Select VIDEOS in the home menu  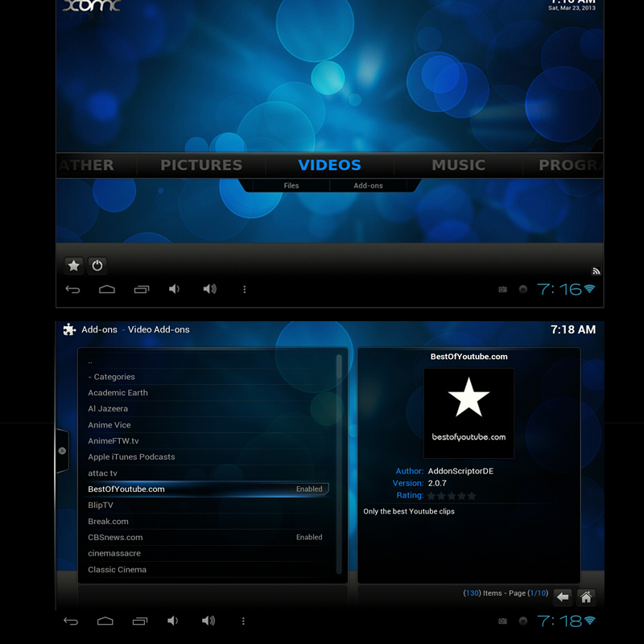[329, 165]
